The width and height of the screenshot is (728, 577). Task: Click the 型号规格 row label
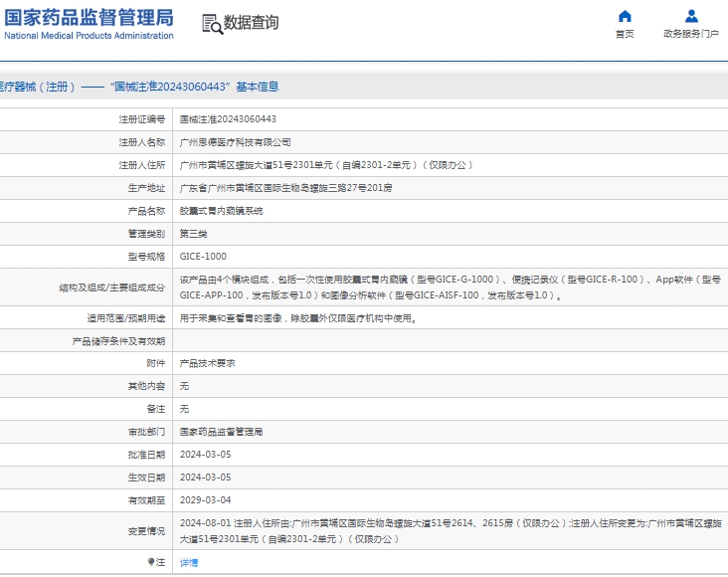click(146, 257)
